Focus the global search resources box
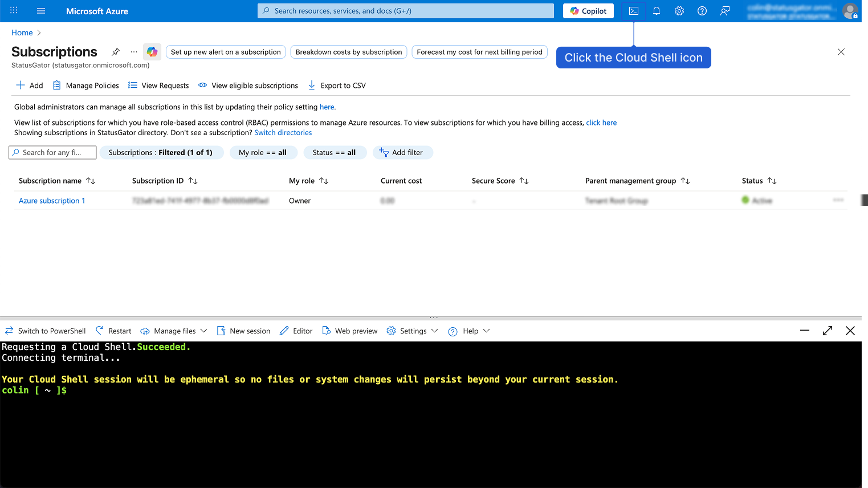868x488 pixels. tap(406, 11)
